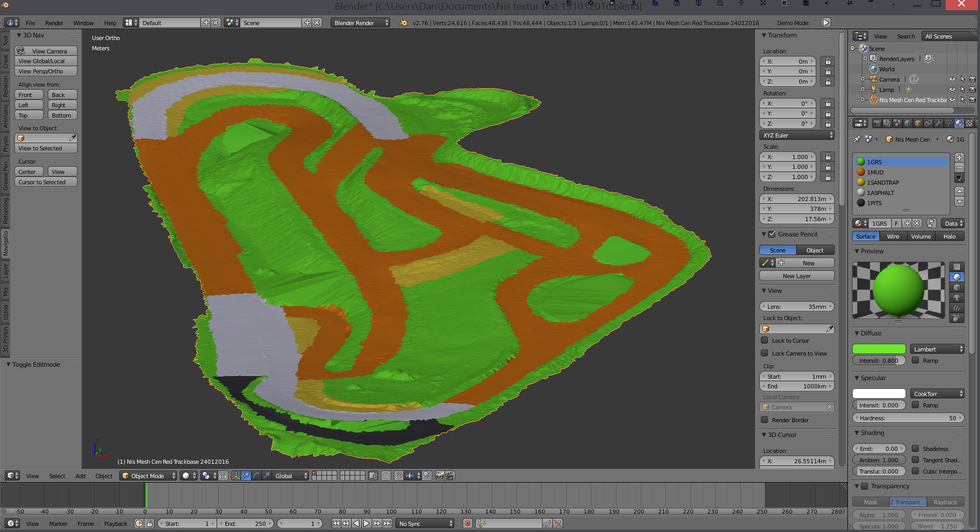Expand the Nis Mesh Cen Red Trackba outliner item
The height and width of the screenshot is (532, 980).
point(862,100)
